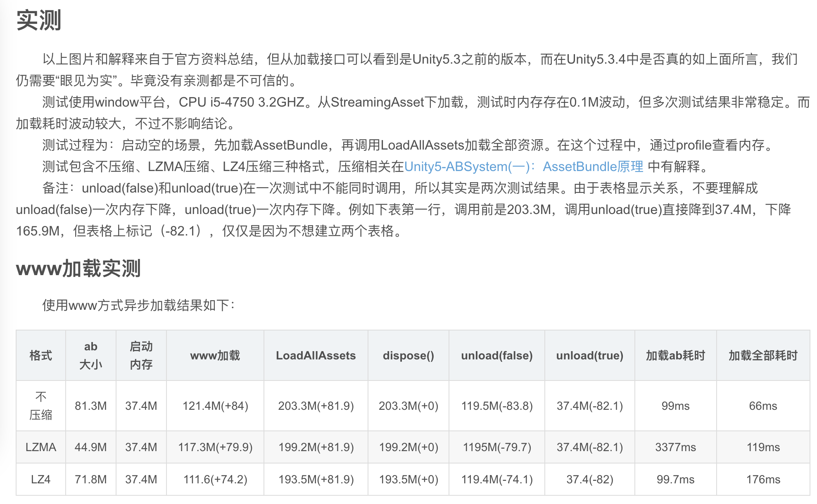
Task: Click the 1195M(-79.7) table cell
Action: coord(496,447)
